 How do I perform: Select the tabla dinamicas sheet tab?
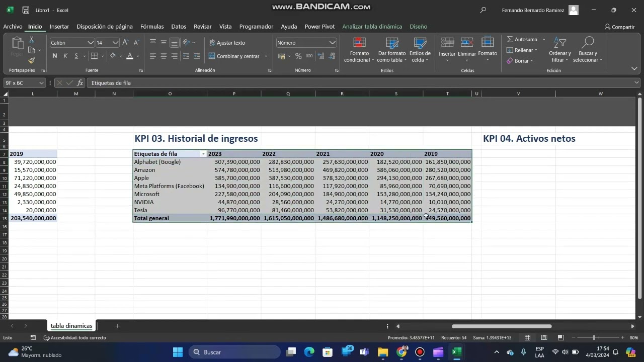[71, 326]
